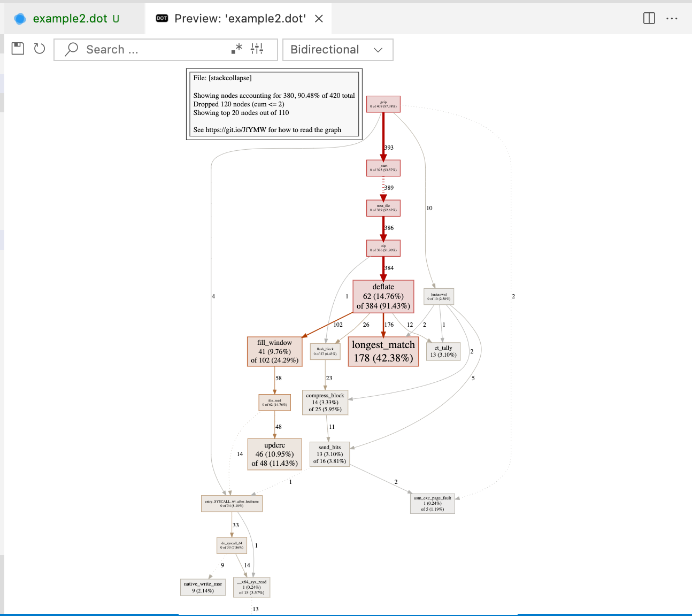This screenshot has width=692, height=616.
Task: Click the send_bits node
Action: click(329, 454)
